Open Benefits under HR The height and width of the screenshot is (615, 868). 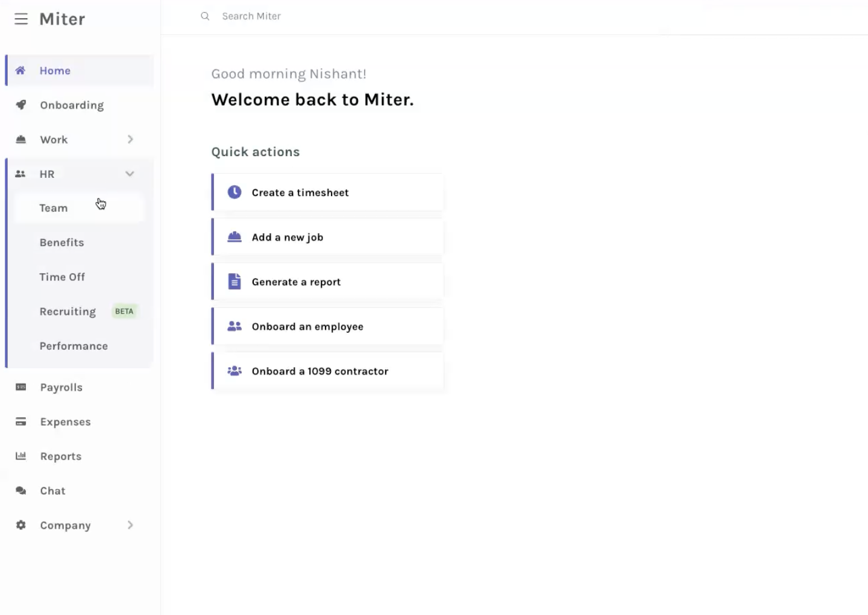(79, 242)
